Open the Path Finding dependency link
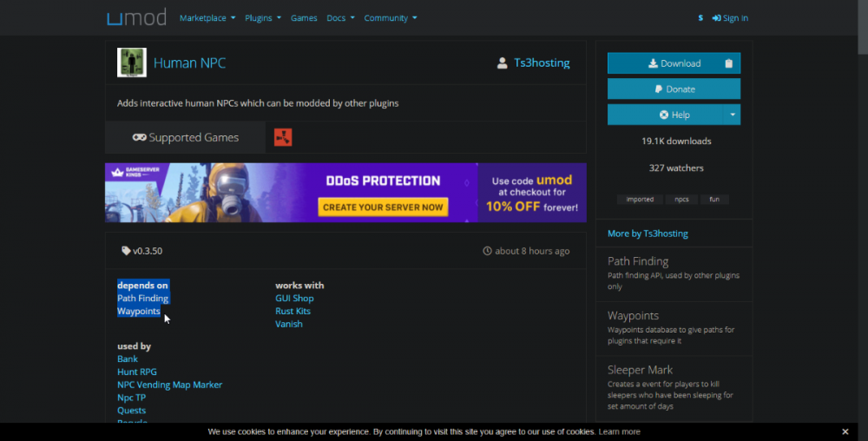 tap(143, 299)
